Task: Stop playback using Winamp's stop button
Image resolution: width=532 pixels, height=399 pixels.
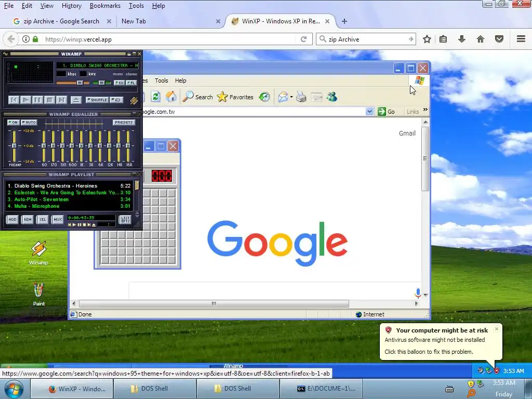Action: click(x=49, y=100)
